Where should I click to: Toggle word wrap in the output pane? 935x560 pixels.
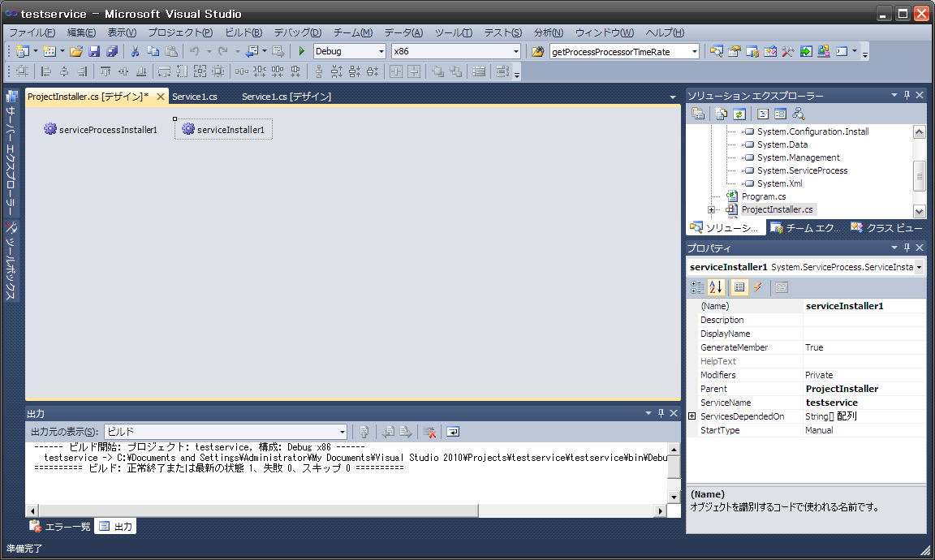click(x=453, y=432)
